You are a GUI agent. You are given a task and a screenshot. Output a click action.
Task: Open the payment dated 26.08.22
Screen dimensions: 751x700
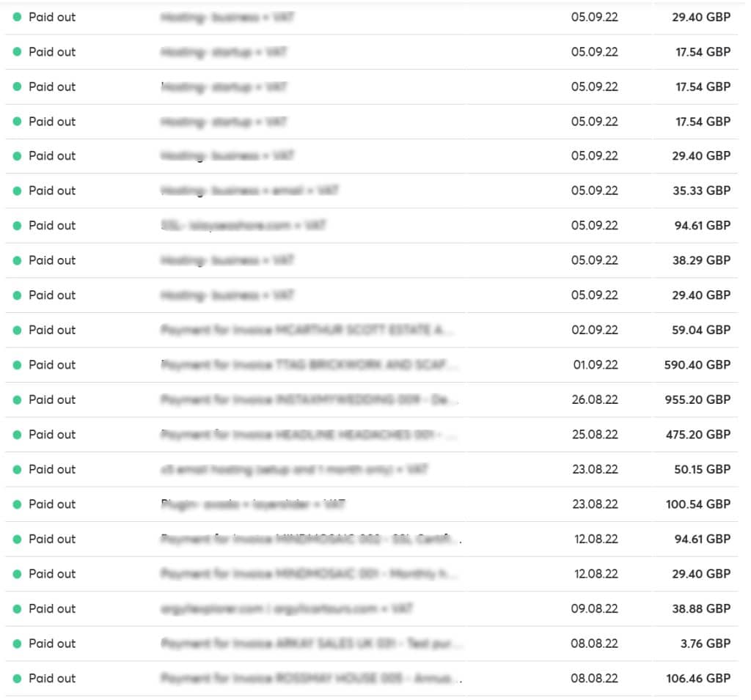(372, 400)
